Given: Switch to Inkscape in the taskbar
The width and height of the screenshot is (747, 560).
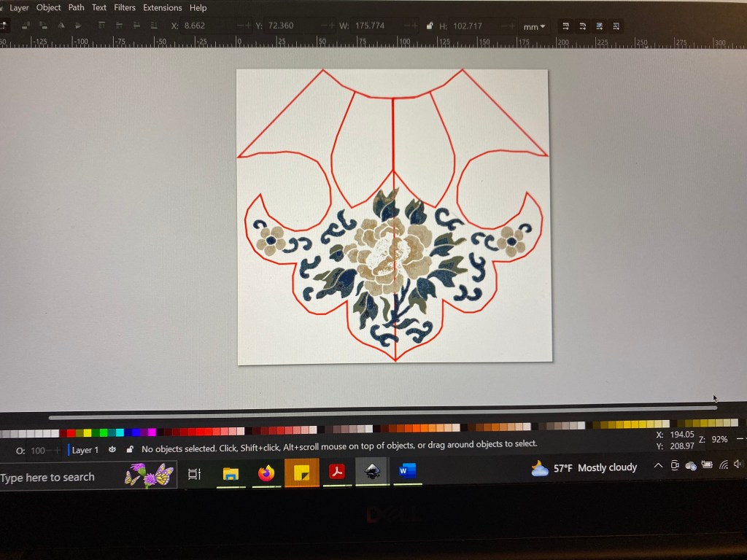Looking at the screenshot, I should (371, 472).
